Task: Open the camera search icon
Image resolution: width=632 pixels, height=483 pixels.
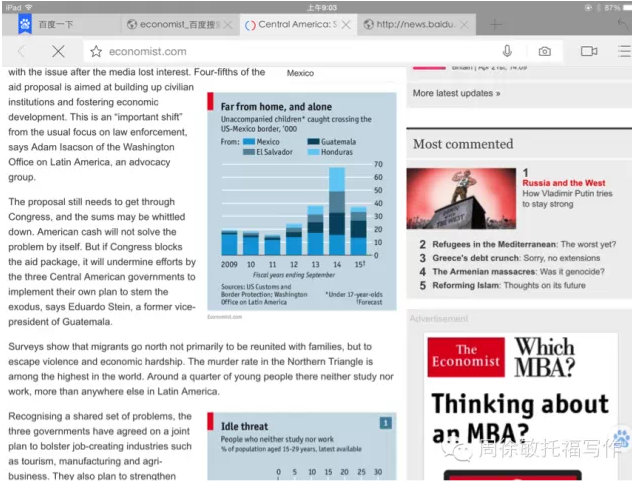Action: pyautogui.click(x=544, y=51)
